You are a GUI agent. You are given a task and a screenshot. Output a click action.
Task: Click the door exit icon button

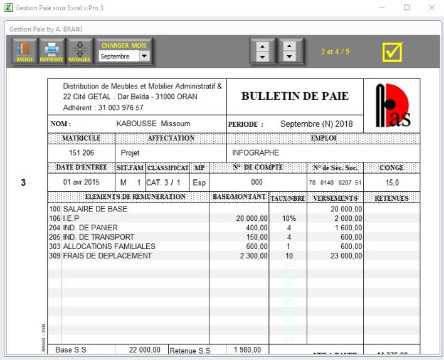(x=24, y=51)
